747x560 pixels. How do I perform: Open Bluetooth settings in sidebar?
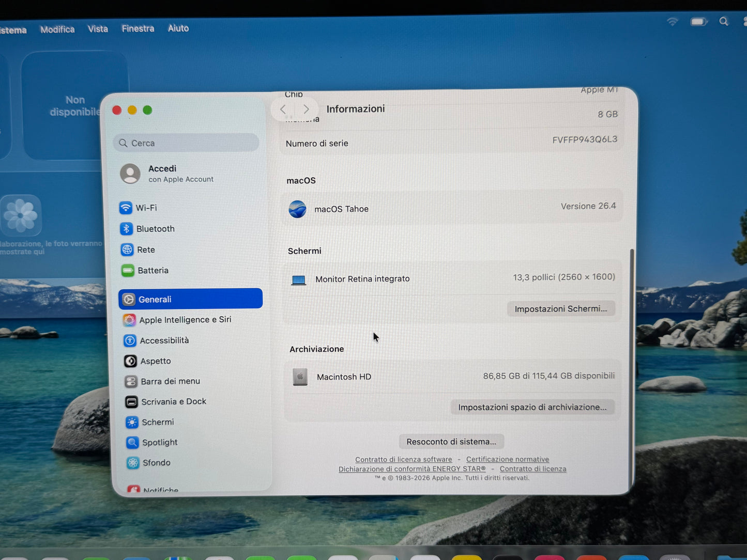point(147,228)
